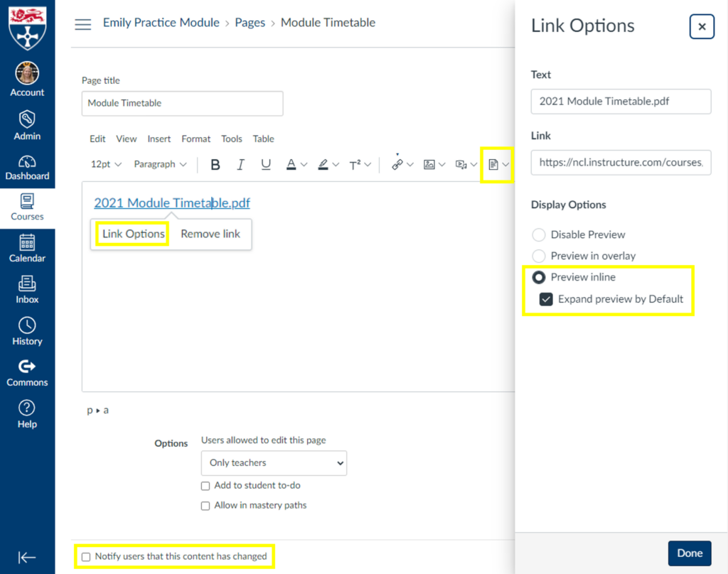Open the Paragraph style dropdown
This screenshot has height=574, width=728.
pos(160,164)
